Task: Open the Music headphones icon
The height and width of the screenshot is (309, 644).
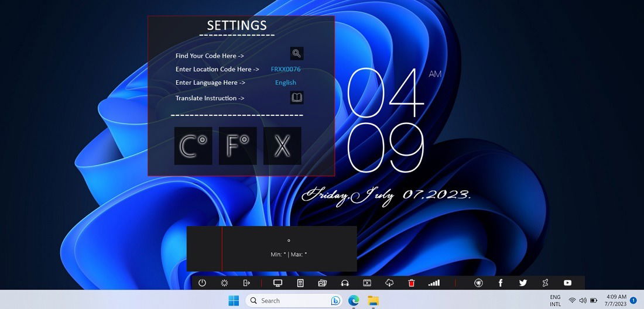Action: coord(345,283)
